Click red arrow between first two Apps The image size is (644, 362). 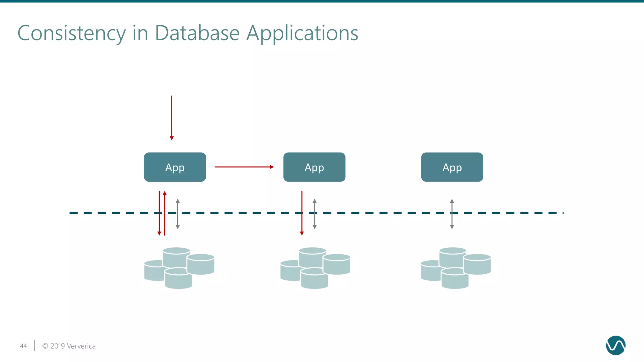point(244,167)
